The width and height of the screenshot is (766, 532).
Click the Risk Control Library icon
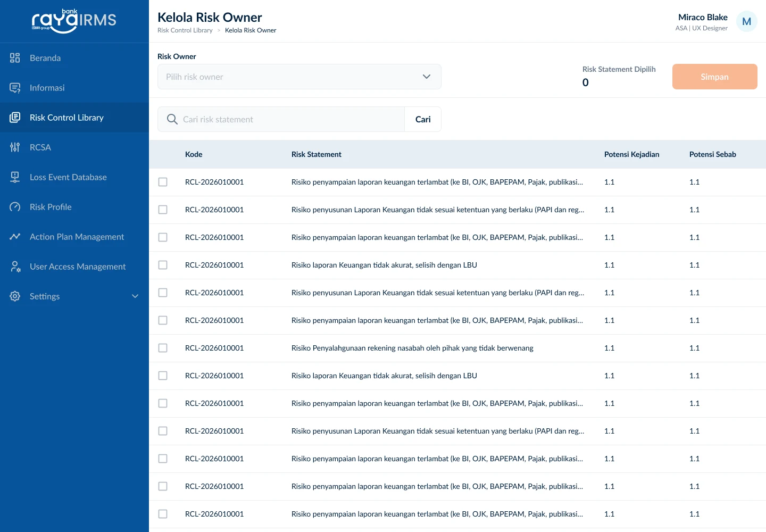point(15,118)
